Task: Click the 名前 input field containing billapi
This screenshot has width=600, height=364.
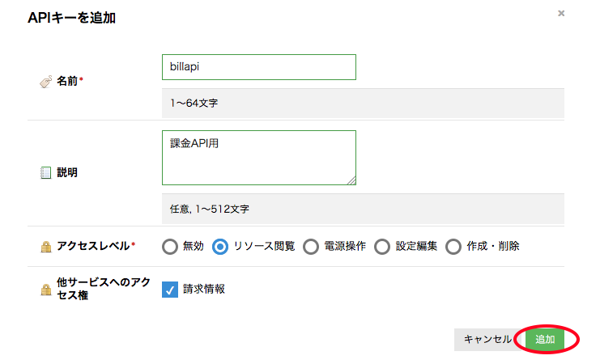Action: pyautogui.click(x=258, y=67)
